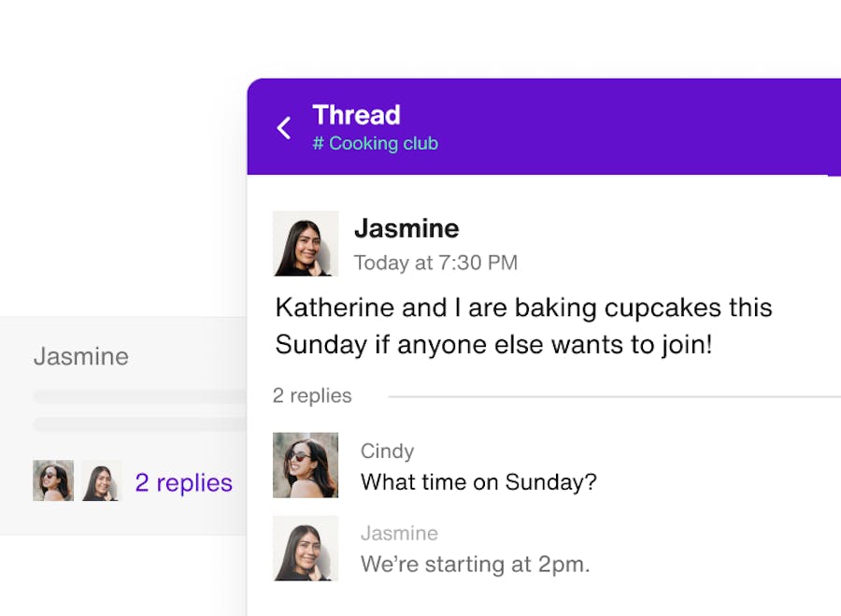Click the first placeholder line under Jasmine
The image size is (841, 616).
tap(140, 396)
